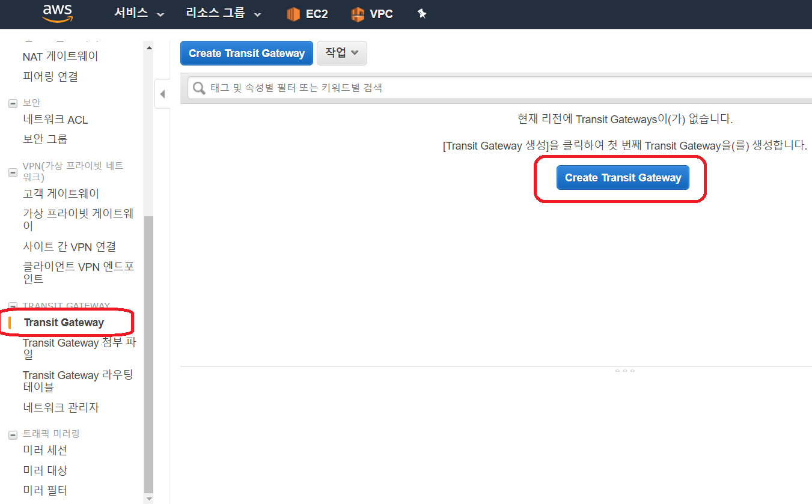
Task: Click the top Create Transit Gateway button
Action: (246, 53)
